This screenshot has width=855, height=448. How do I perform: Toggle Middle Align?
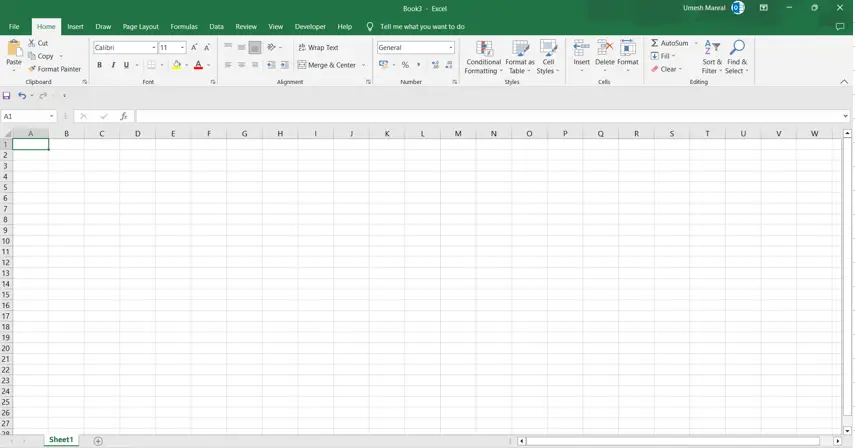click(242, 47)
